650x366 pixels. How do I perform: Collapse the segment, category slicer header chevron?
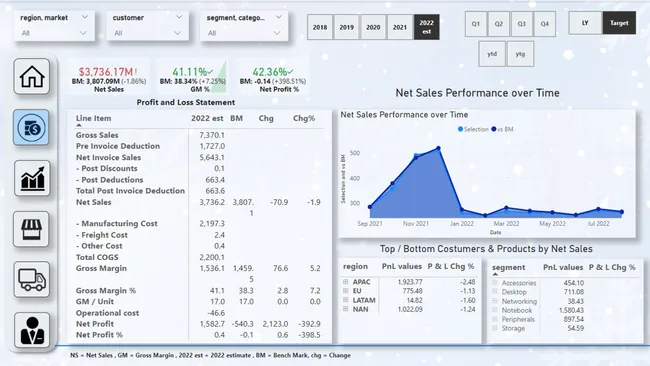point(279,17)
